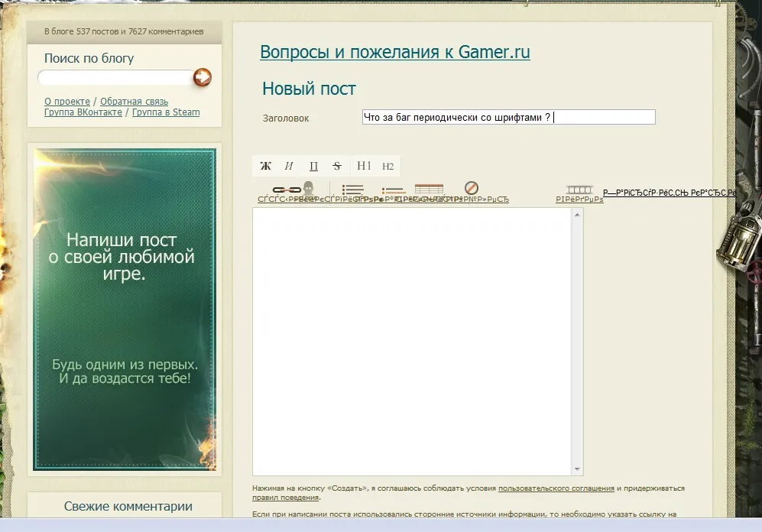Toggle bold formatting (Ж) in editor
The width and height of the screenshot is (762, 532).
coord(265,166)
